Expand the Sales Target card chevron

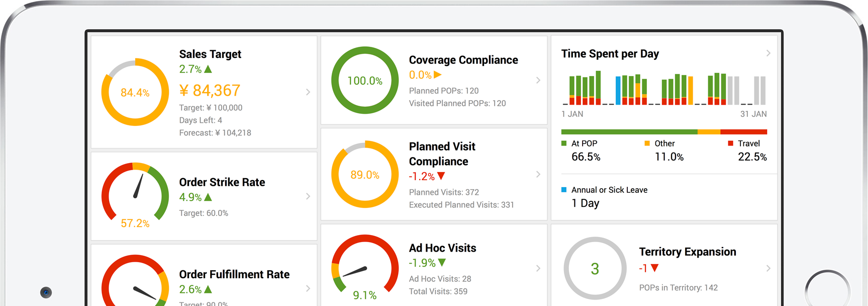pos(308,92)
